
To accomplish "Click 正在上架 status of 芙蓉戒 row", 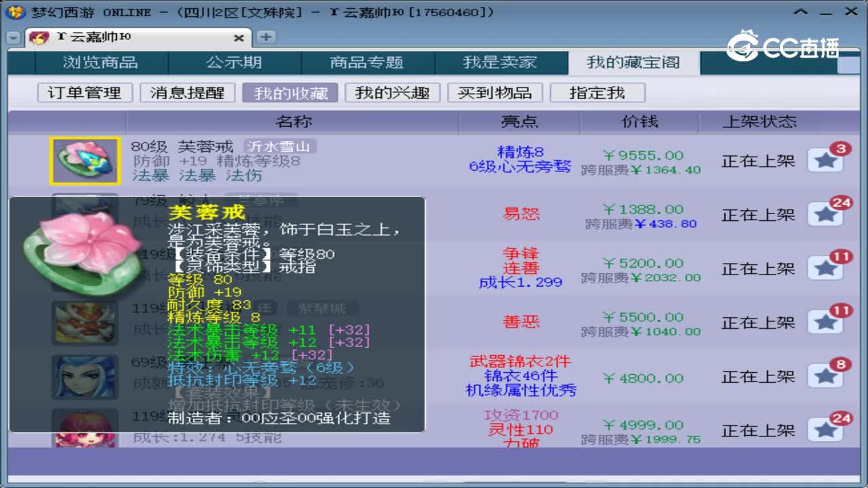I will pos(758,161).
